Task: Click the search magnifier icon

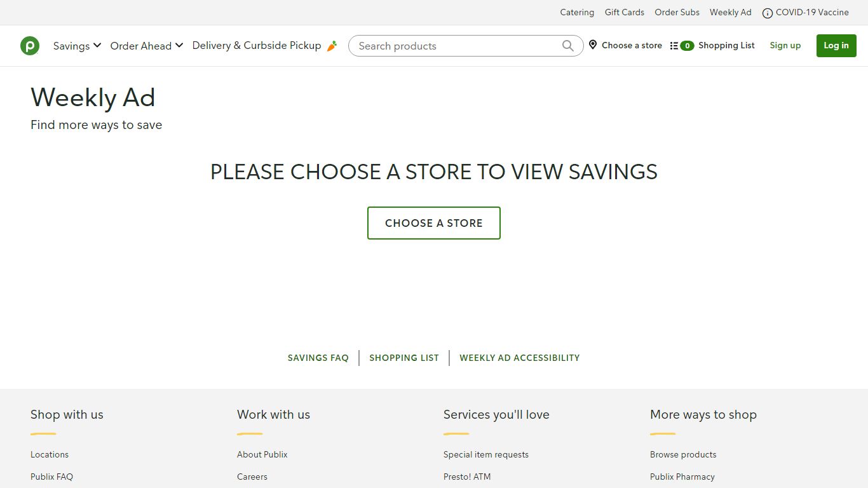Action: pyautogui.click(x=568, y=46)
